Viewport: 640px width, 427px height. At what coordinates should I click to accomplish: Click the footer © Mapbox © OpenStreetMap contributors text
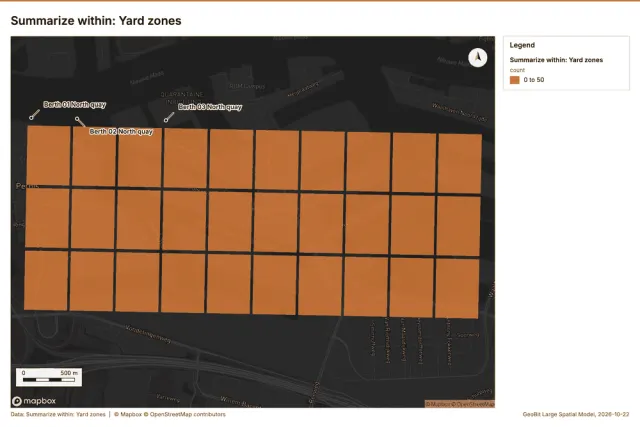point(170,414)
